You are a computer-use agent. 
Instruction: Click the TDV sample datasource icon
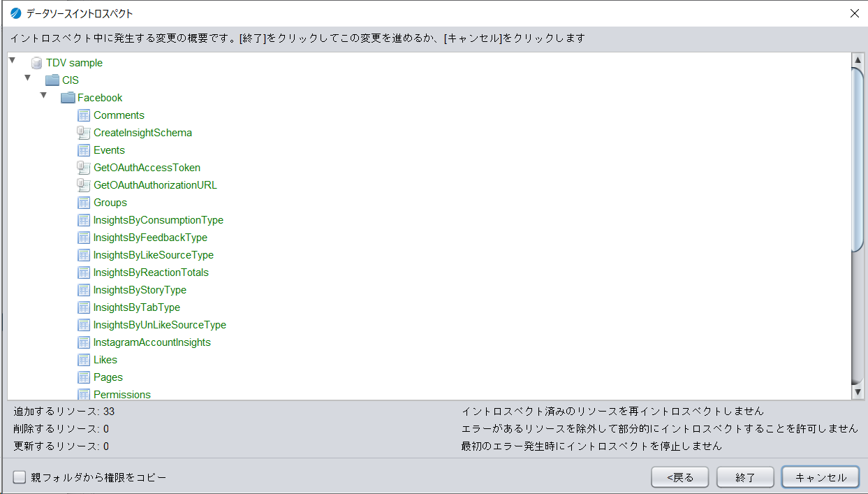coord(36,63)
